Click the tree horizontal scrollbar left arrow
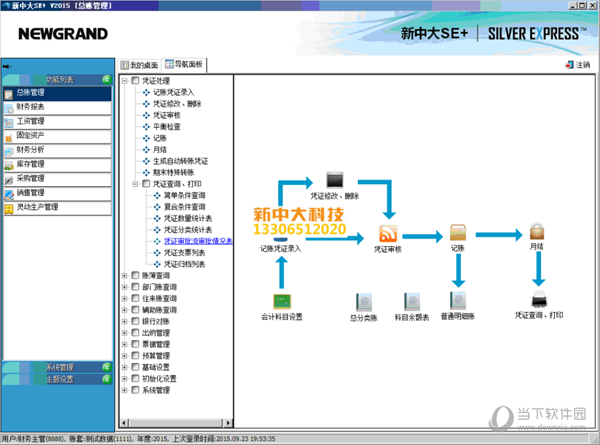 [124, 423]
